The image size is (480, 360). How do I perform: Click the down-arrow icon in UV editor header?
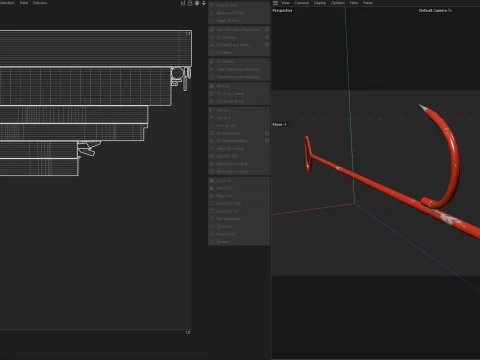(204, 3)
